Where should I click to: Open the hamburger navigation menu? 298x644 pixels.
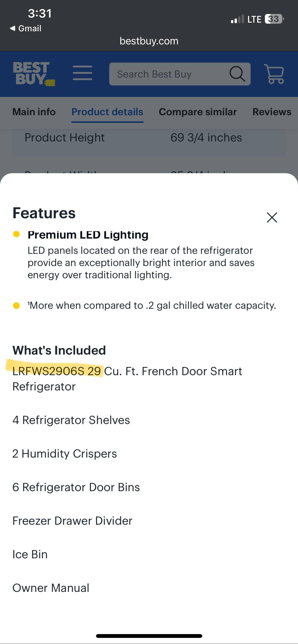click(82, 73)
